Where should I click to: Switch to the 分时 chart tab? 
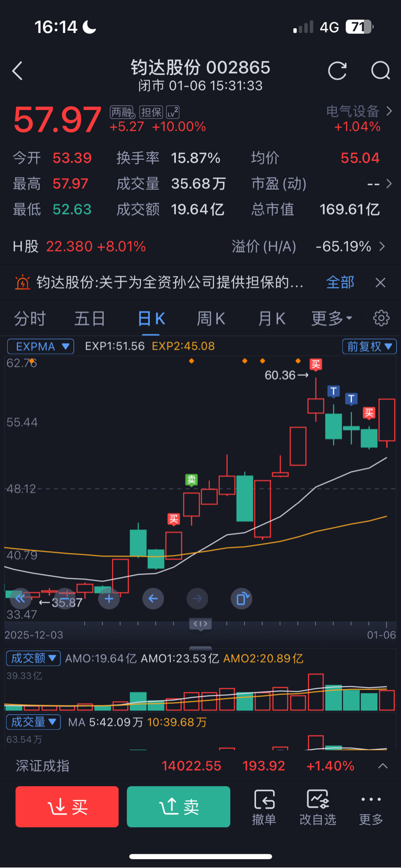pos(30,318)
